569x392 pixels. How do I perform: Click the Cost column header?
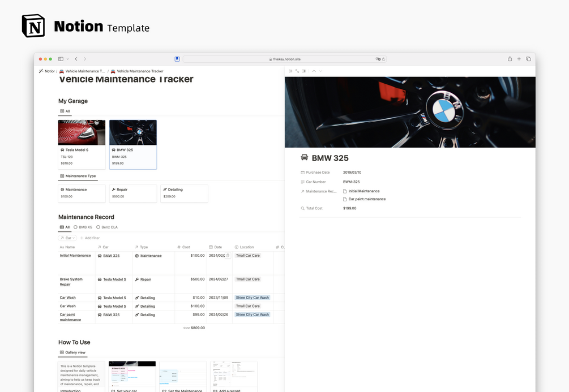click(183, 247)
